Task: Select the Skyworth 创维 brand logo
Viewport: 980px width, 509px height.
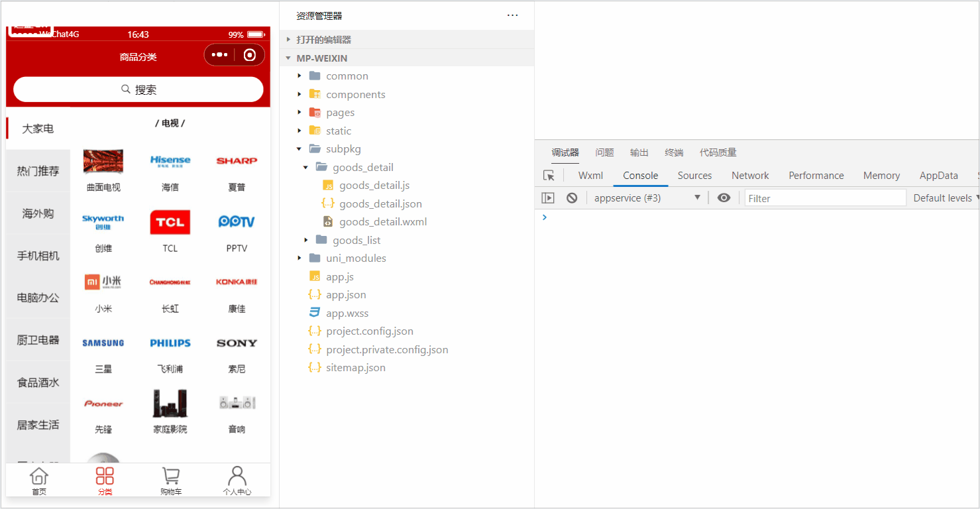Action: pyautogui.click(x=103, y=222)
